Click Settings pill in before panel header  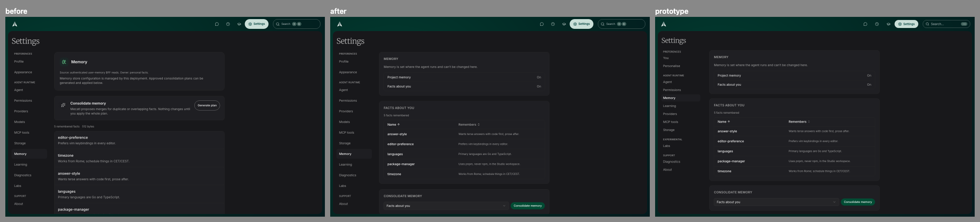[x=257, y=24]
